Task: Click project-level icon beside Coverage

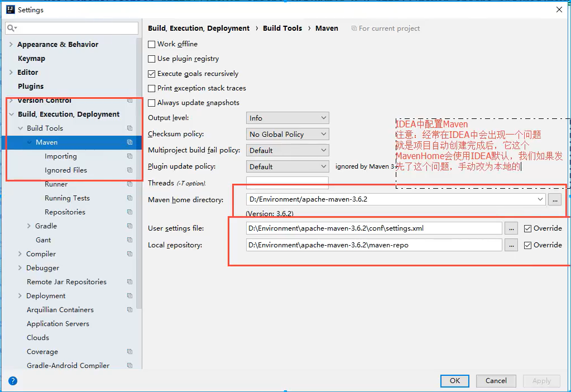Action: [129, 352]
